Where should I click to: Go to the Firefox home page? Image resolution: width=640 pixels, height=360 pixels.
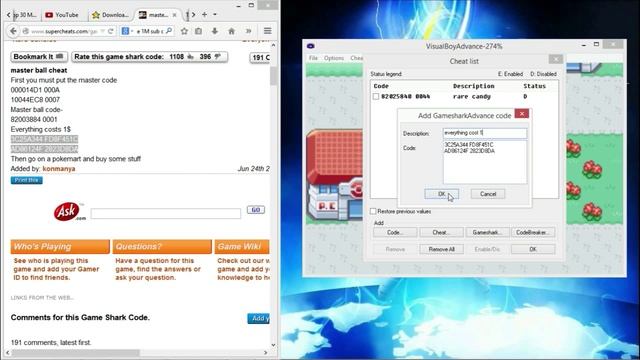[231, 31]
